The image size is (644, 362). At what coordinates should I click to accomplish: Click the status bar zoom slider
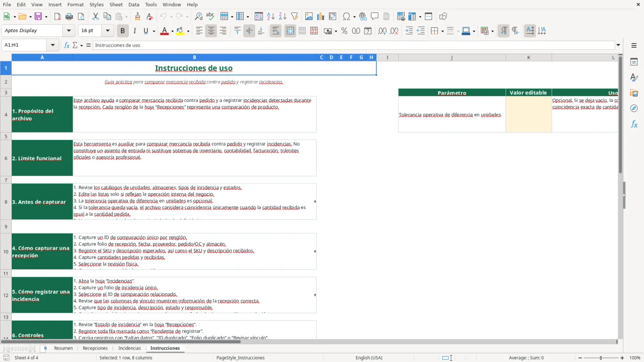click(601, 358)
